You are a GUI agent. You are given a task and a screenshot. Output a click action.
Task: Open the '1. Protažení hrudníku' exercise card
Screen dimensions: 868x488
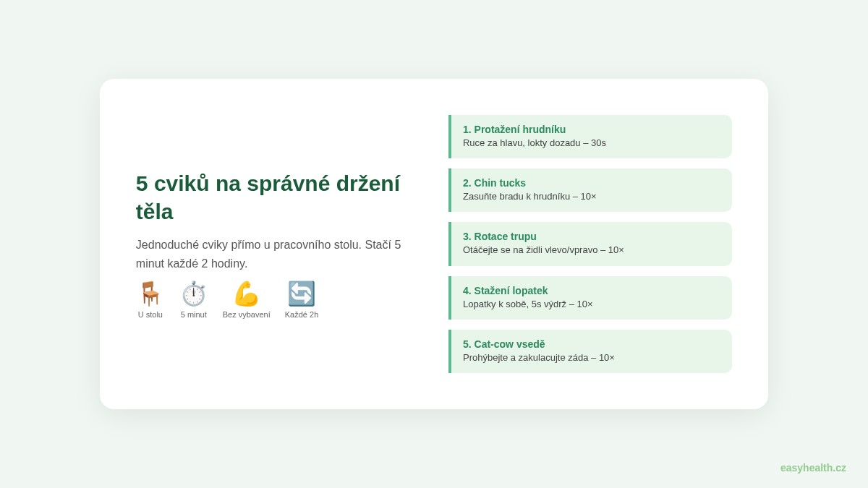tap(590, 136)
